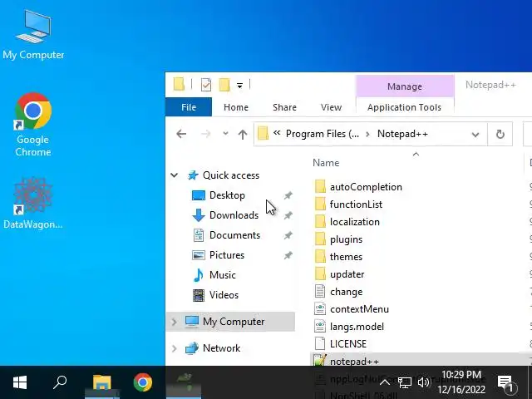Viewport: 532px width, 399px height.
Task: Open the Application Tools tab
Action: [x=404, y=107]
